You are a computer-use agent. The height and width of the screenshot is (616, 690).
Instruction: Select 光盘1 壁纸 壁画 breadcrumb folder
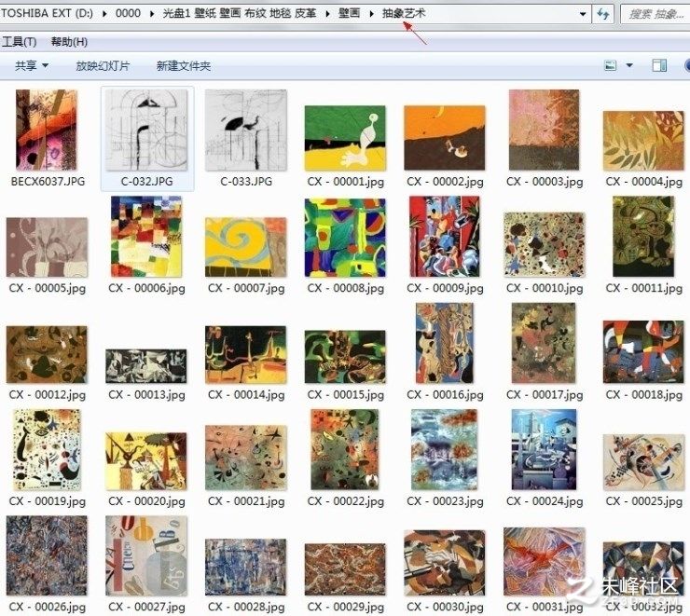[240, 13]
